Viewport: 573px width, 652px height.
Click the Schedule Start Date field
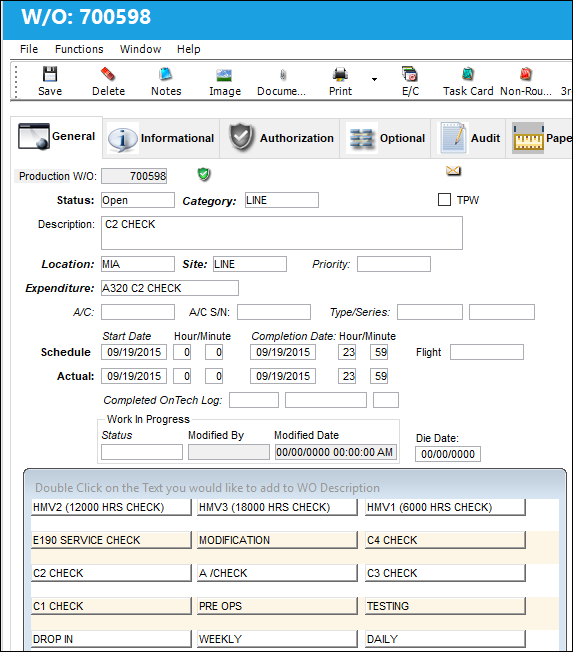pos(134,352)
